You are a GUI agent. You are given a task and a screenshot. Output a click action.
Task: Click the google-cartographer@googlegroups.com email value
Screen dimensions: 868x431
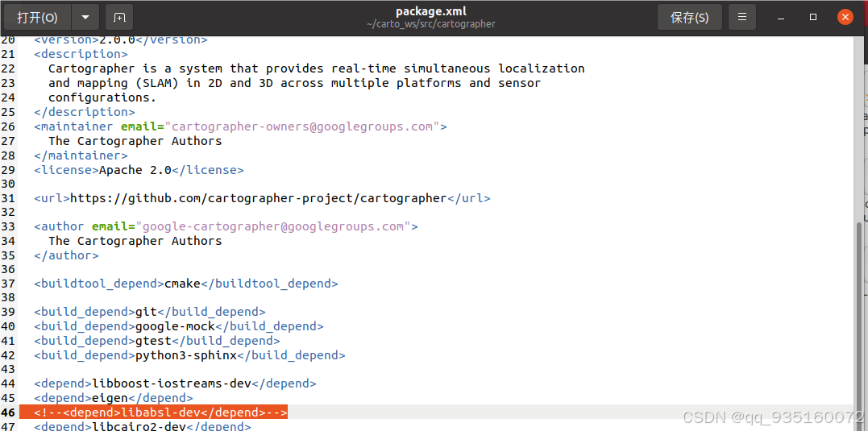[x=273, y=226]
